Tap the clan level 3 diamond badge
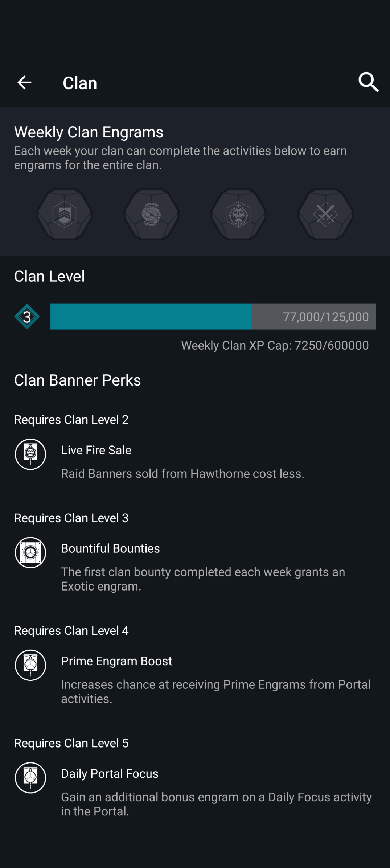Image resolution: width=390 pixels, height=868 pixels. pos(27,317)
